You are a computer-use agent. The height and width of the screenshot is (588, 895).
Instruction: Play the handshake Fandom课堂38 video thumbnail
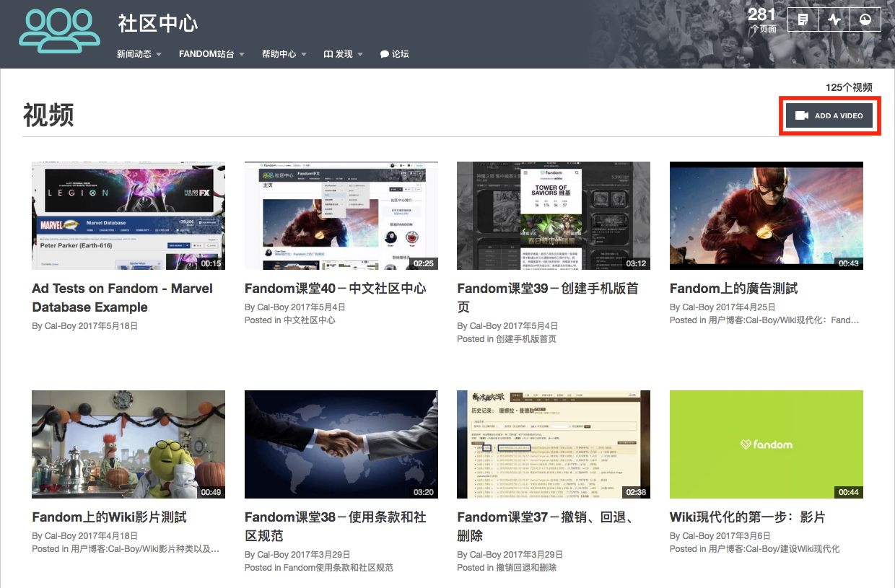(x=341, y=444)
